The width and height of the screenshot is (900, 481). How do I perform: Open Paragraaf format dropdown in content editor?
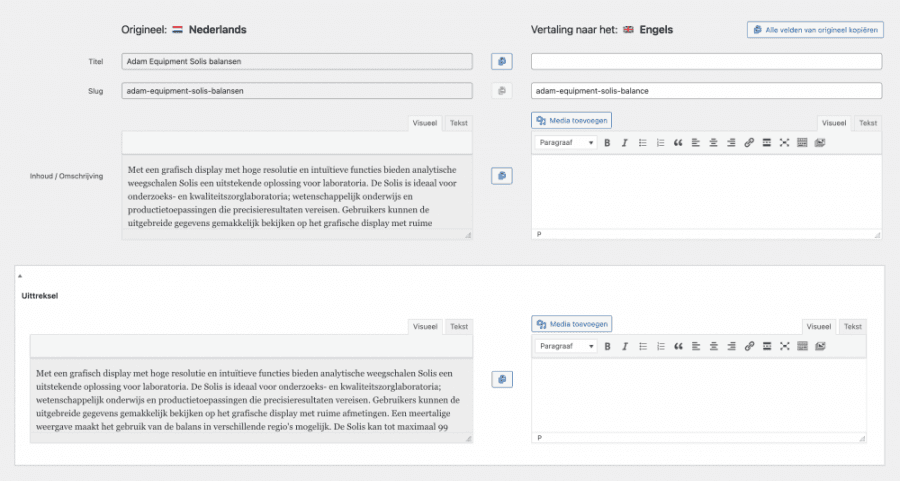click(x=566, y=143)
